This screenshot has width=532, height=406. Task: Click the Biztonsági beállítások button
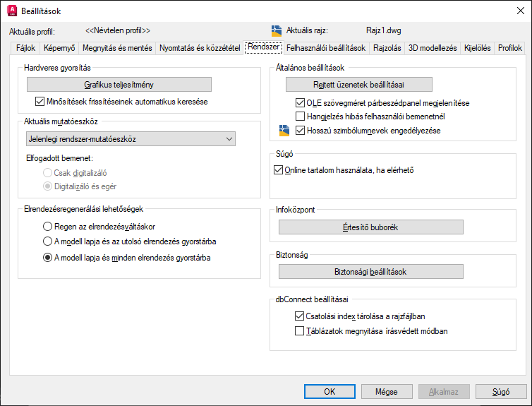pyautogui.click(x=370, y=272)
